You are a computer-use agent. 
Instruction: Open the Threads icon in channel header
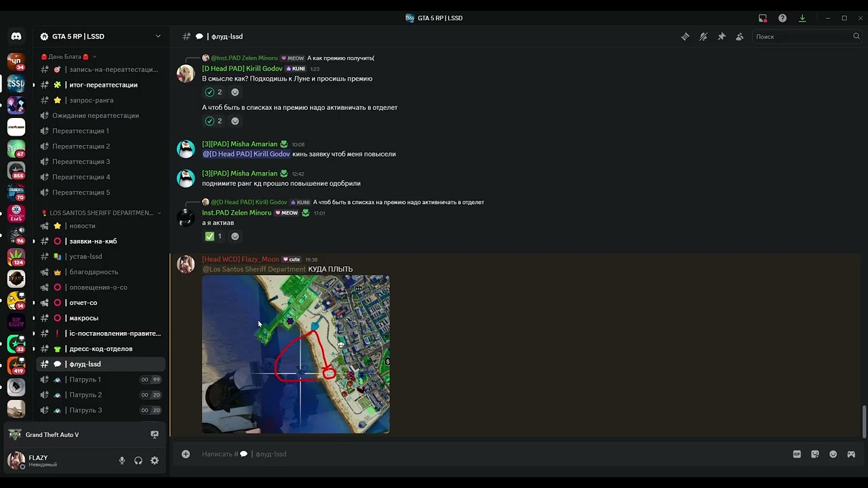pyautogui.click(x=685, y=37)
